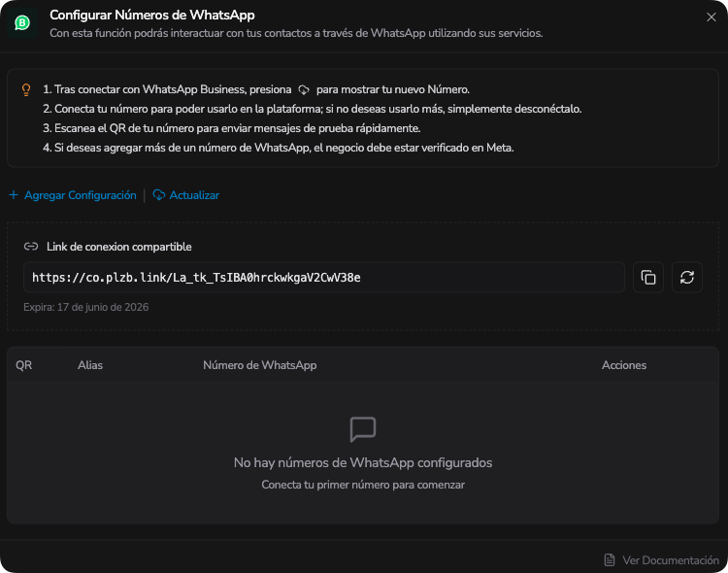This screenshot has width=728, height=573.
Task: Click the 'Link de conexion compartible' label
Action: (118, 247)
